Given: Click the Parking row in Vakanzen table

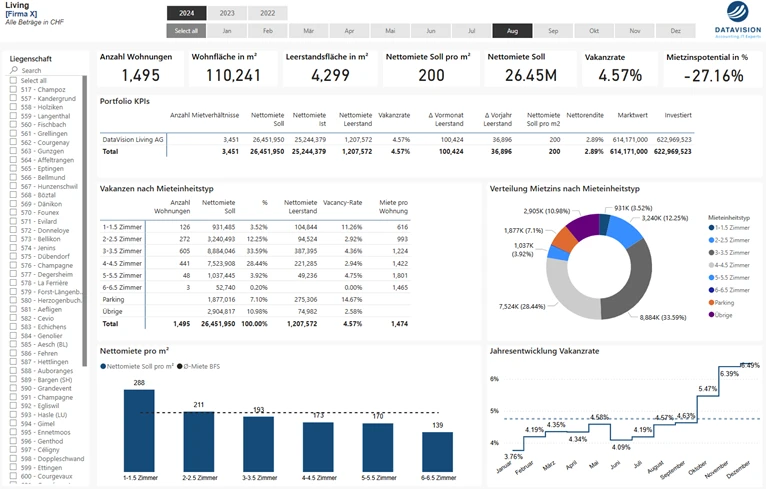Looking at the screenshot, I should click(255, 299).
